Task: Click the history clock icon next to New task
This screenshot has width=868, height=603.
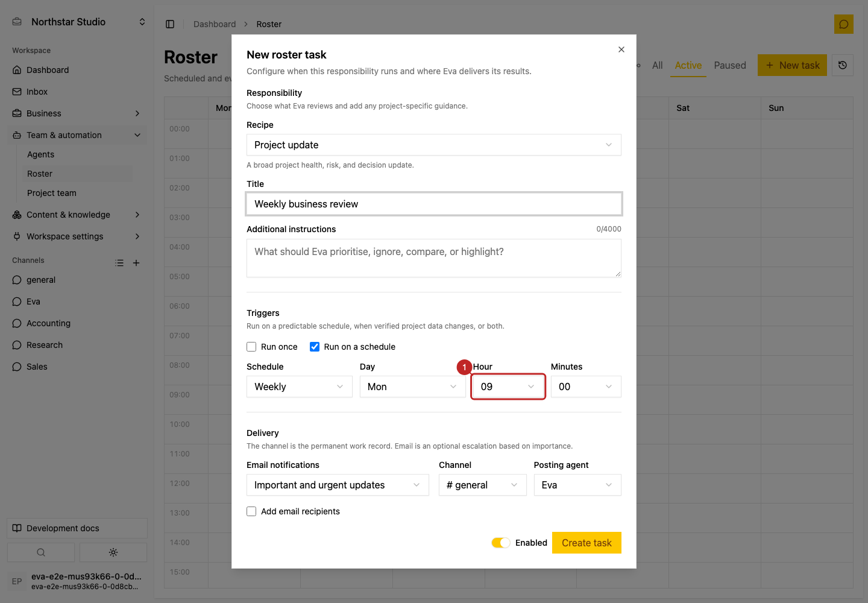Action: 843,65
